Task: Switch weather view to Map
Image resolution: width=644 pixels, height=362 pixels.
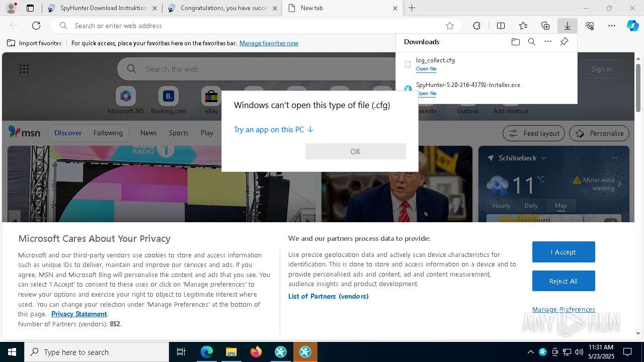Action: tap(560, 205)
